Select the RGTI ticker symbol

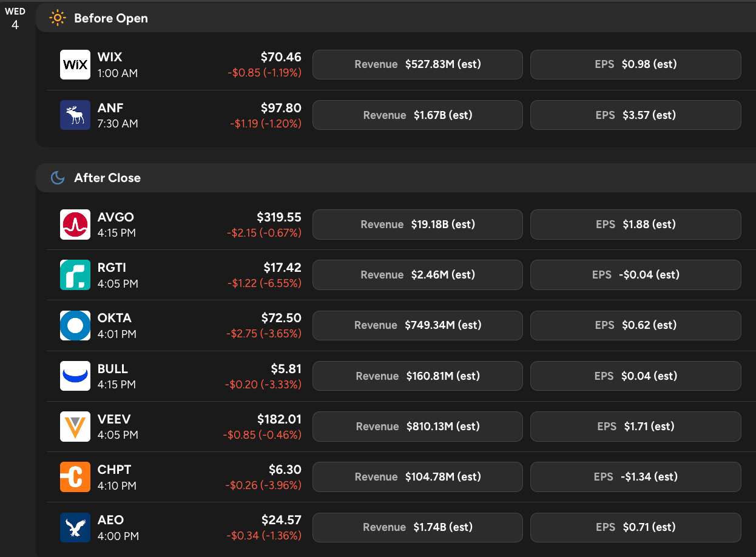click(x=112, y=268)
